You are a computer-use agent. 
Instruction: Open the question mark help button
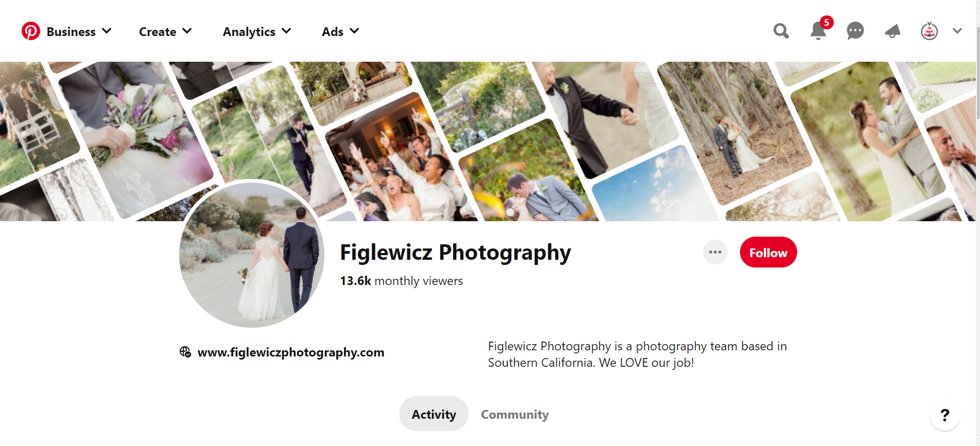(944, 415)
